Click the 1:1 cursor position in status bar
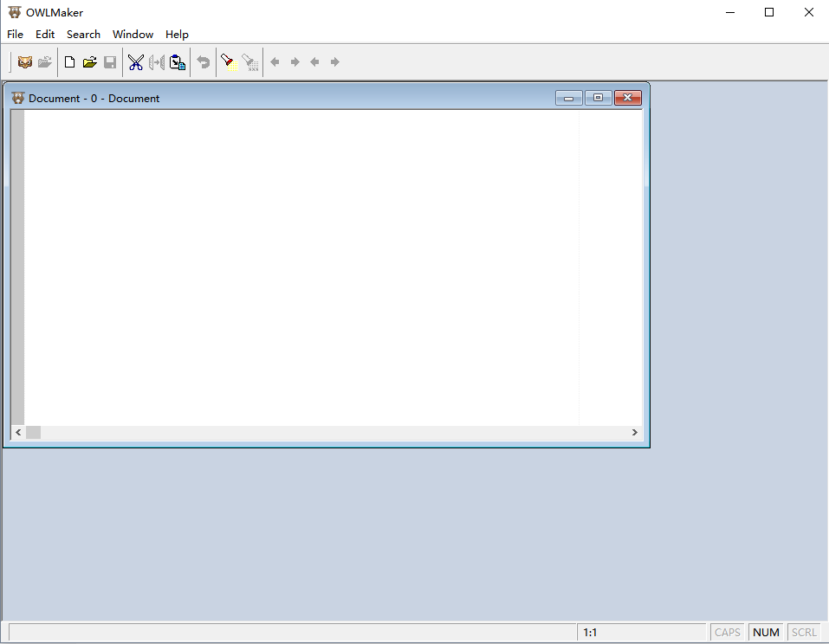 click(x=590, y=633)
